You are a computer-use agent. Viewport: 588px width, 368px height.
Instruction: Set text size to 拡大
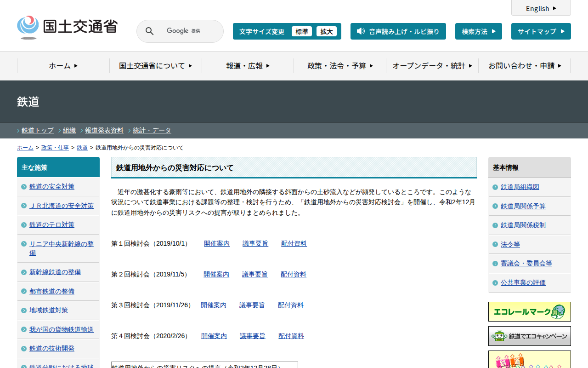pos(327,31)
